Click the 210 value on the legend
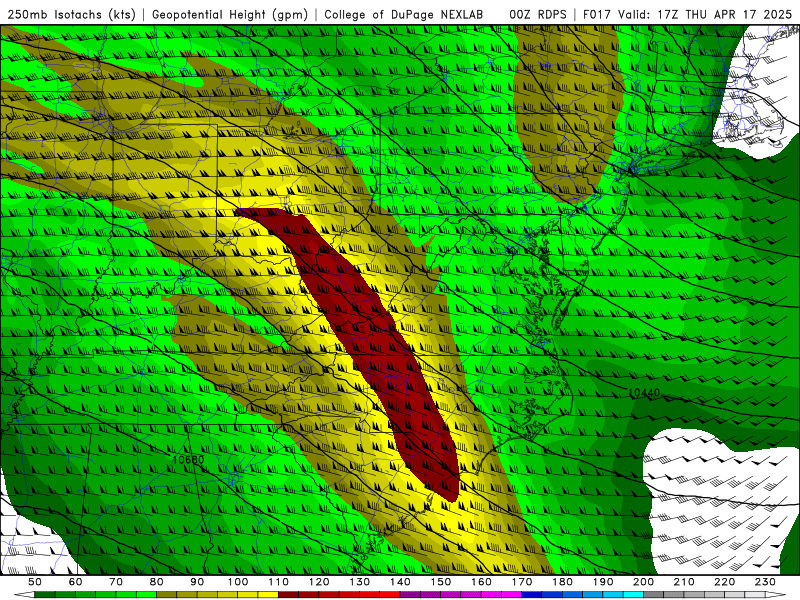 pyautogui.click(x=684, y=582)
